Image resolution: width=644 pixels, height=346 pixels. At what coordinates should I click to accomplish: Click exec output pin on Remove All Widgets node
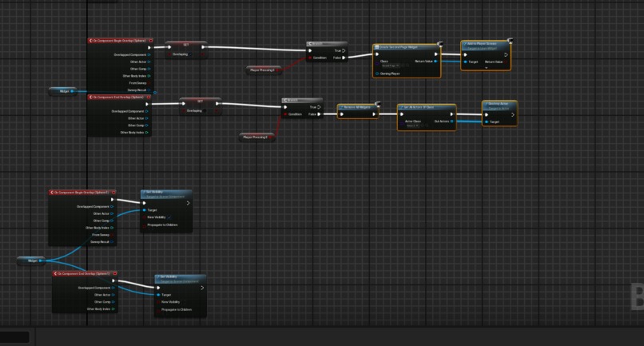click(x=374, y=114)
